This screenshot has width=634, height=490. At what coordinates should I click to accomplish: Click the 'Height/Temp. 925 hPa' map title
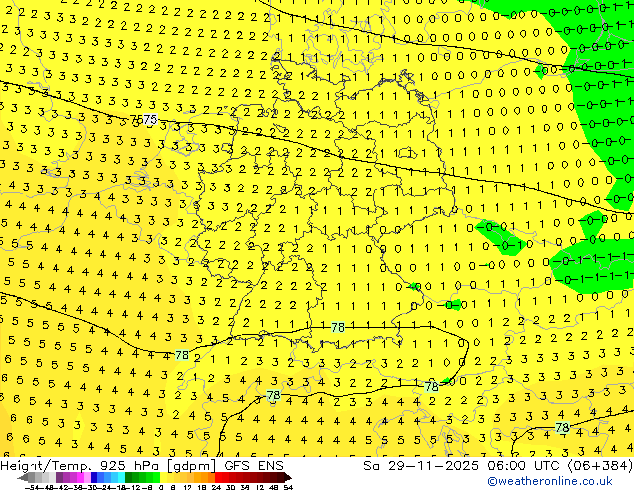(80, 466)
